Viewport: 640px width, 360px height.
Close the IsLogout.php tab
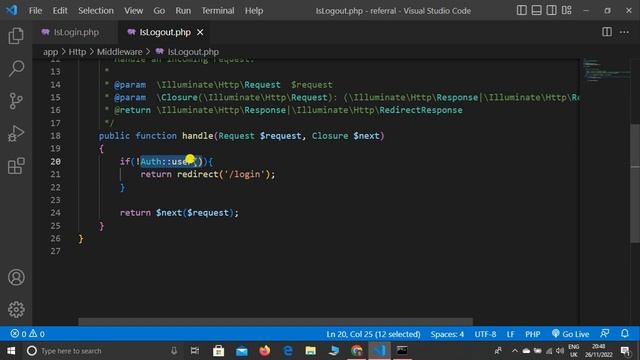tap(200, 32)
